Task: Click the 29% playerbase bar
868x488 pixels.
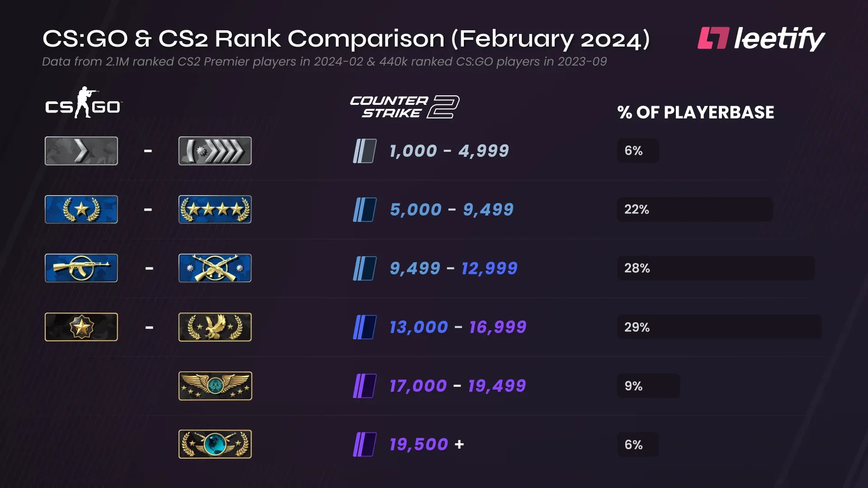Action: (719, 327)
